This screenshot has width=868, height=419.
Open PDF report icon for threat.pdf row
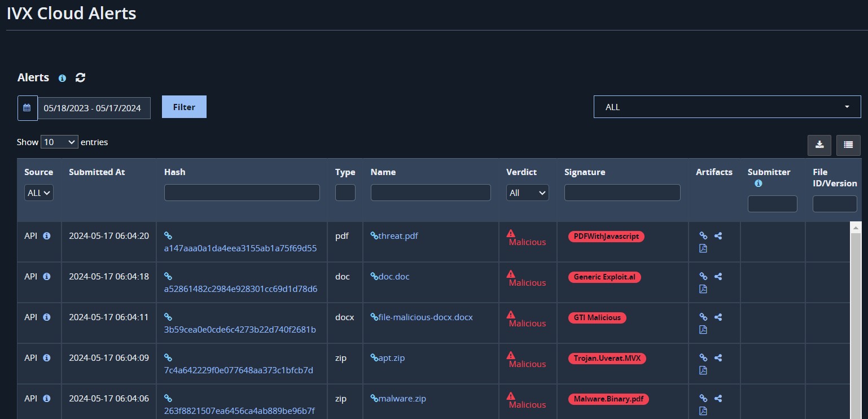(703, 248)
